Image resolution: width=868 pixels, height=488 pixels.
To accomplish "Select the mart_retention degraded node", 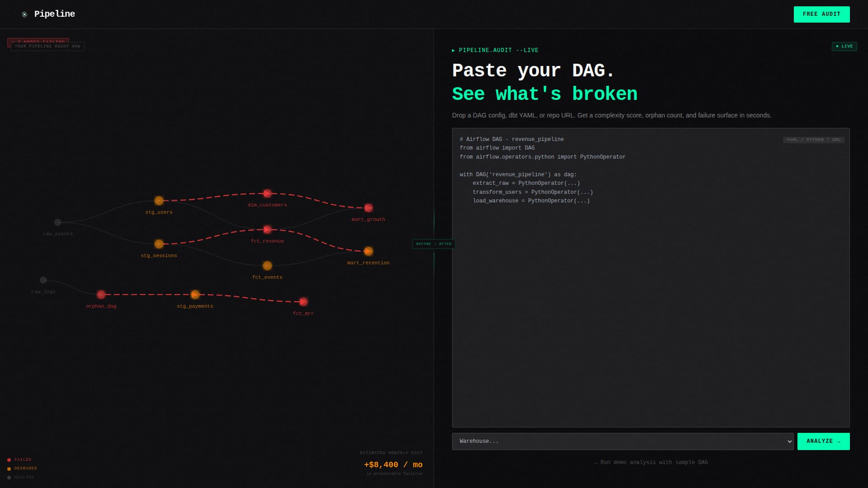I will (368, 251).
